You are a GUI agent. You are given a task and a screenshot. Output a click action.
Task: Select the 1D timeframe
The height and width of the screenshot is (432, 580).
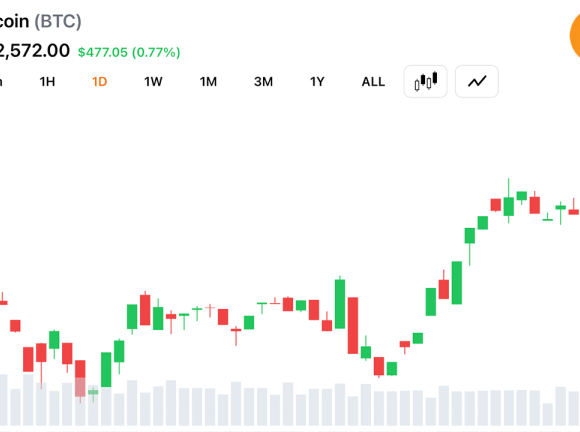(x=100, y=82)
